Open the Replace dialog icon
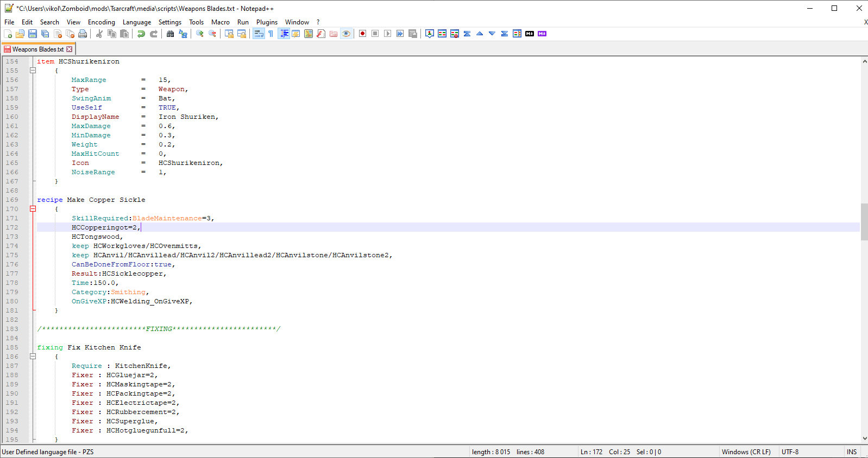This screenshot has height=458, width=868. [183, 34]
